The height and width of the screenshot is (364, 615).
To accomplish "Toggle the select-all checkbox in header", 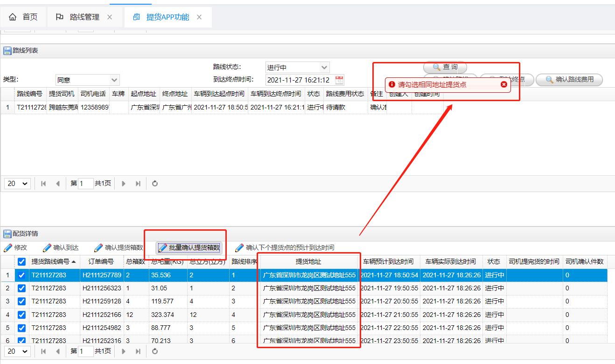I will [21, 262].
